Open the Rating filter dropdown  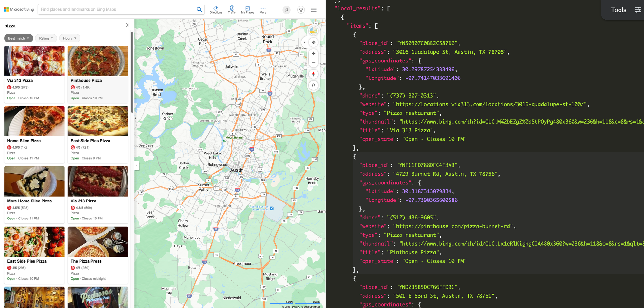point(46,38)
